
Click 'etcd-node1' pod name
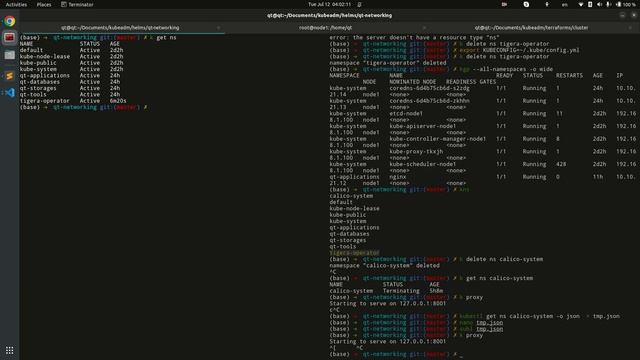coord(406,113)
